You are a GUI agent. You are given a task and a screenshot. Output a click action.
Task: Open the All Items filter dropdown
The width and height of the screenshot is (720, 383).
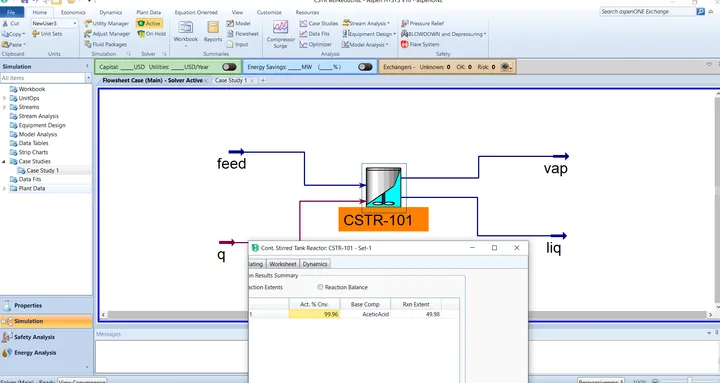coord(89,78)
